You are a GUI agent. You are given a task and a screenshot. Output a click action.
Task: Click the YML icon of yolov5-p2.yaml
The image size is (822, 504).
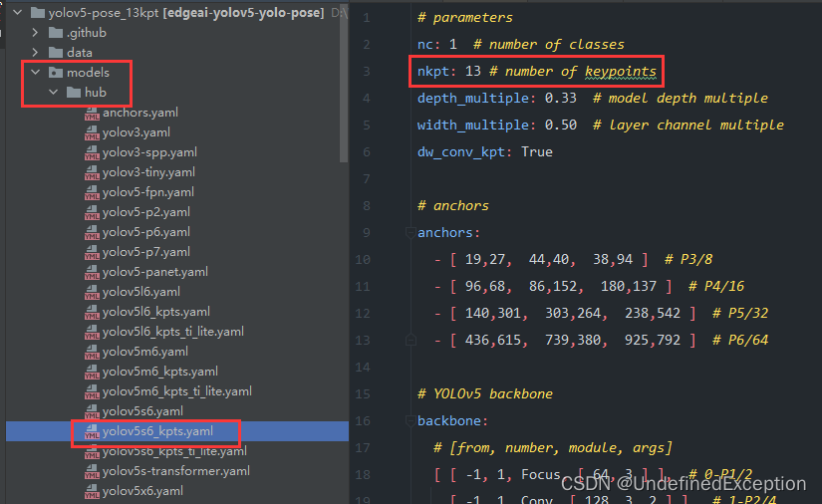point(92,212)
